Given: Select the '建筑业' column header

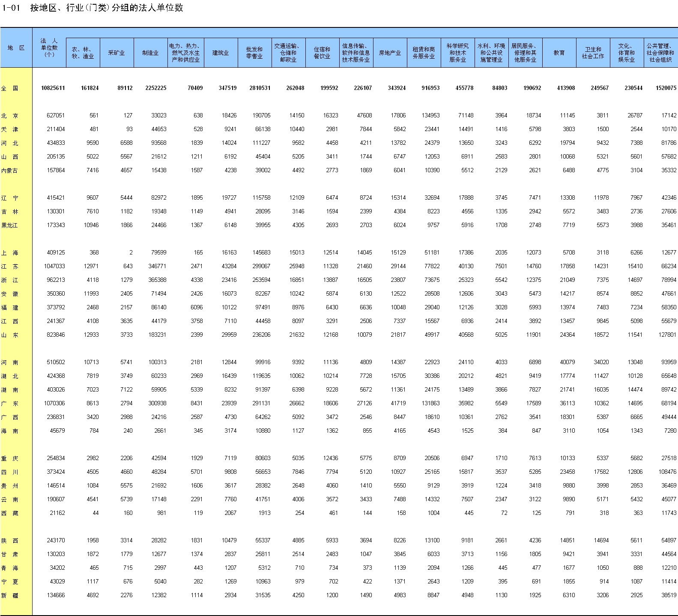Looking at the screenshot, I should click(x=221, y=53).
